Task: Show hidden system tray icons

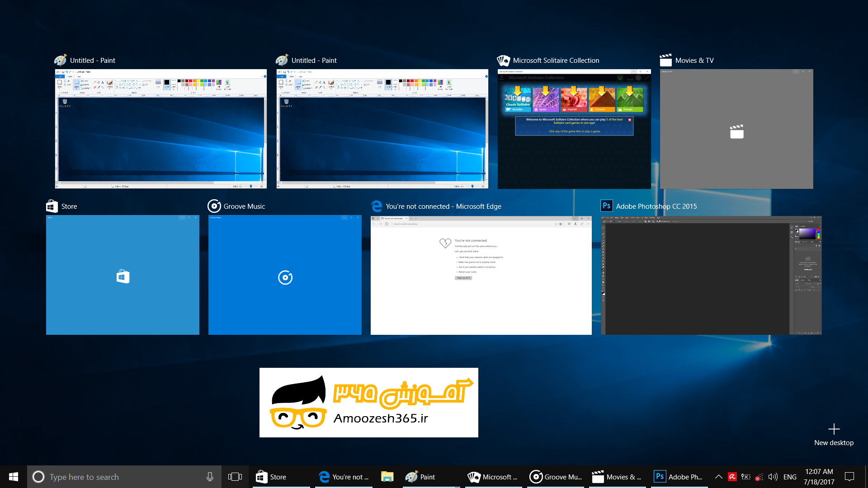Action: coord(718,477)
